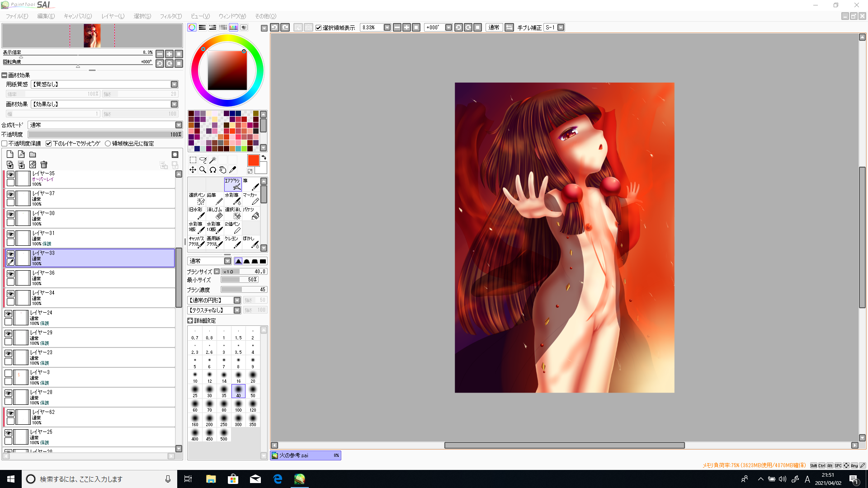
Task: Adjust 不透明度 layer opacity slider
Action: pos(105,135)
